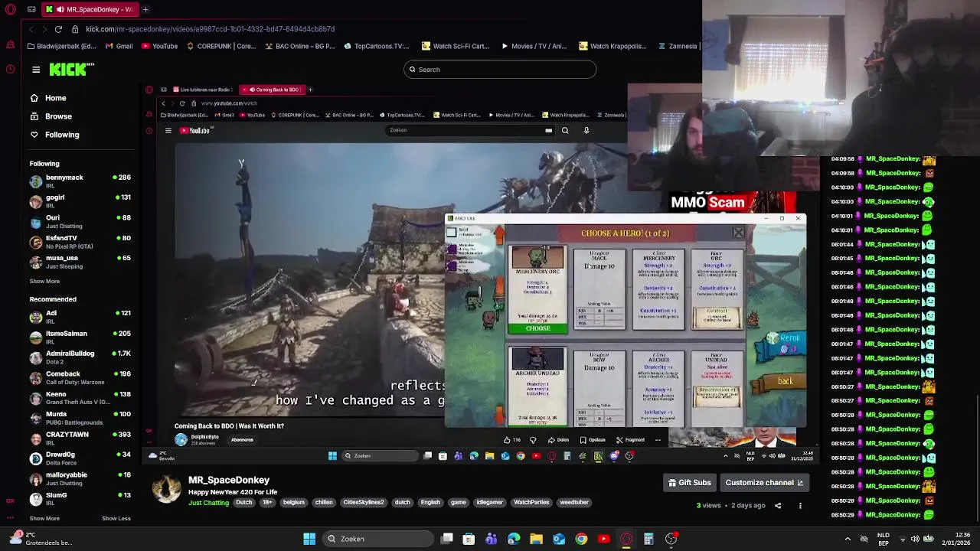Screen dimensions: 980x551
Task: Open bennymack's followed channel
Action: pyautogui.click(x=80, y=181)
